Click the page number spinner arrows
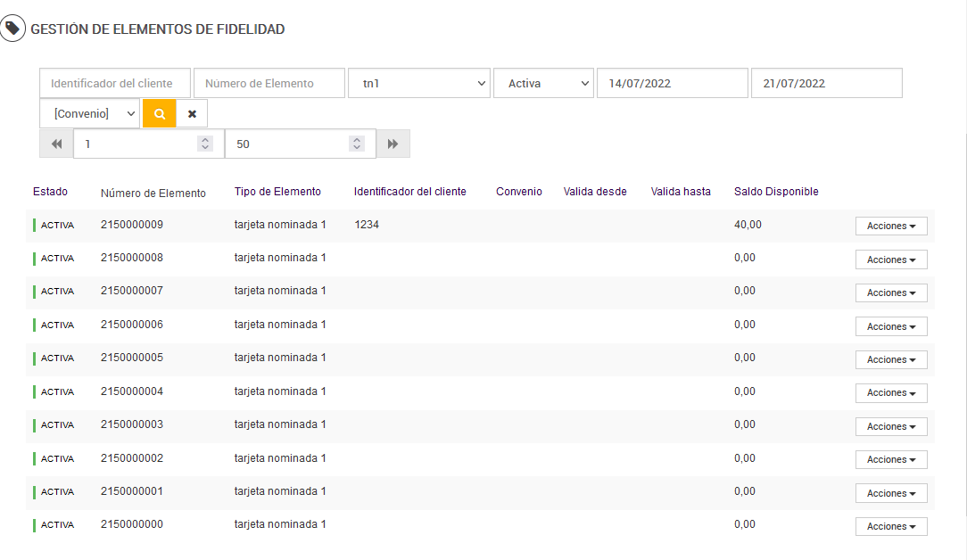This screenshot has height=560, width=967. click(x=205, y=144)
